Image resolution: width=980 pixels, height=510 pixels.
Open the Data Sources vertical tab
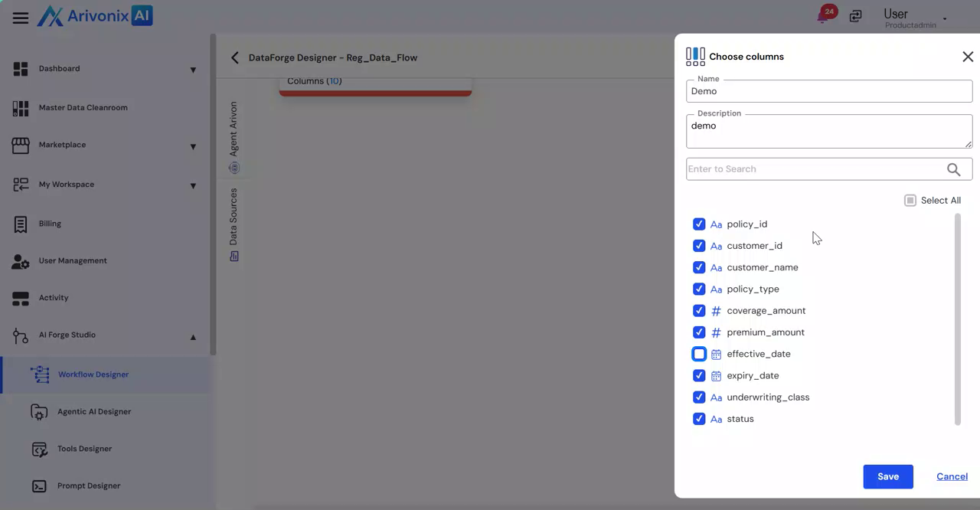coord(234,224)
